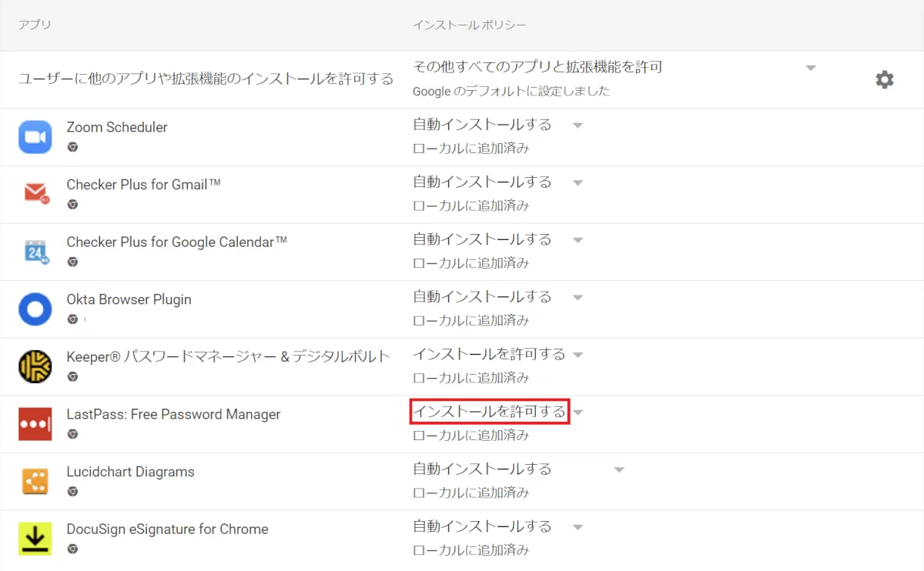The image size is (924, 571).
Task: Click the Checker Plus for Google Calendar icon
Action: (x=35, y=252)
